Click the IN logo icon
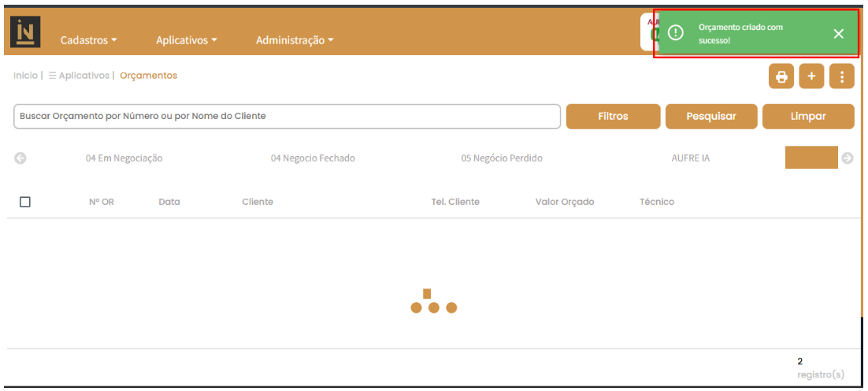868x391 pixels. 26,32
